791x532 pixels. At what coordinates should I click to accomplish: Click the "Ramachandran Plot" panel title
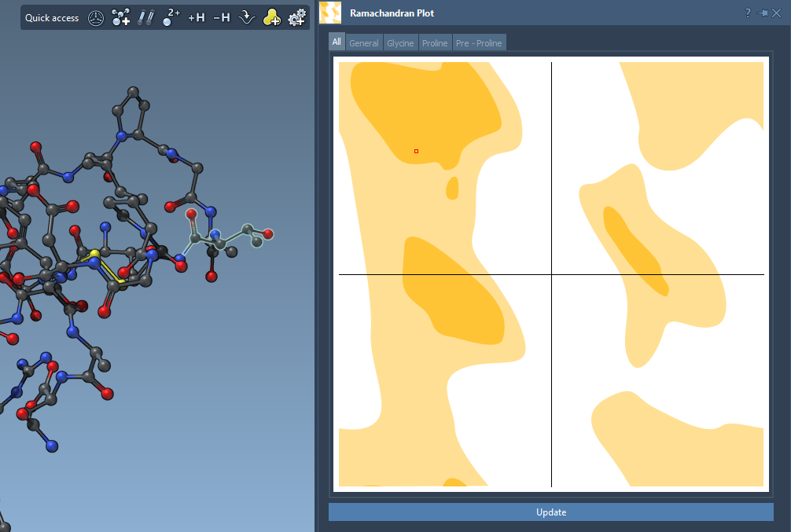[392, 13]
